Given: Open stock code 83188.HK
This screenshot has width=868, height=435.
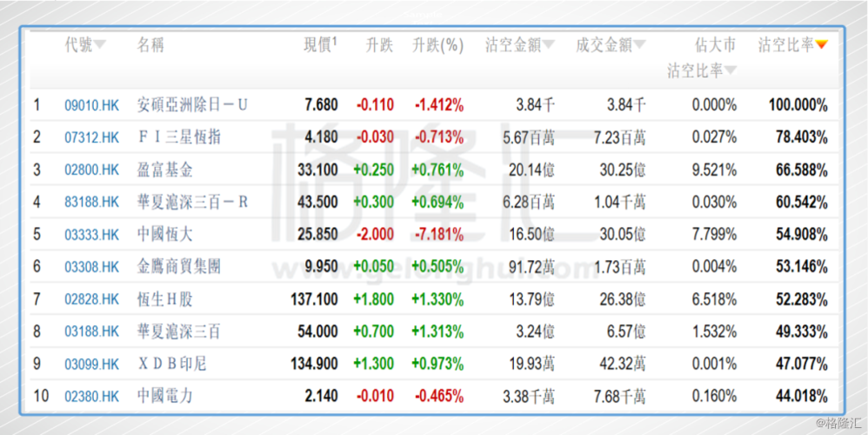Looking at the screenshot, I should (x=92, y=203).
